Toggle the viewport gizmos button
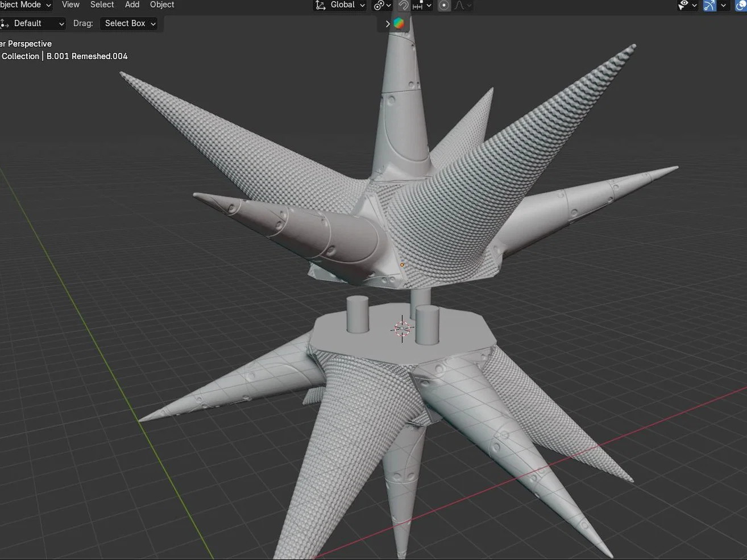 point(709,5)
